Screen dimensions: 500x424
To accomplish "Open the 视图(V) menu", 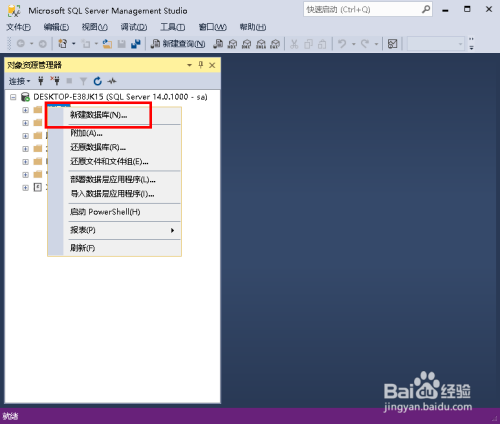I will pyautogui.click(x=95, y=27).
